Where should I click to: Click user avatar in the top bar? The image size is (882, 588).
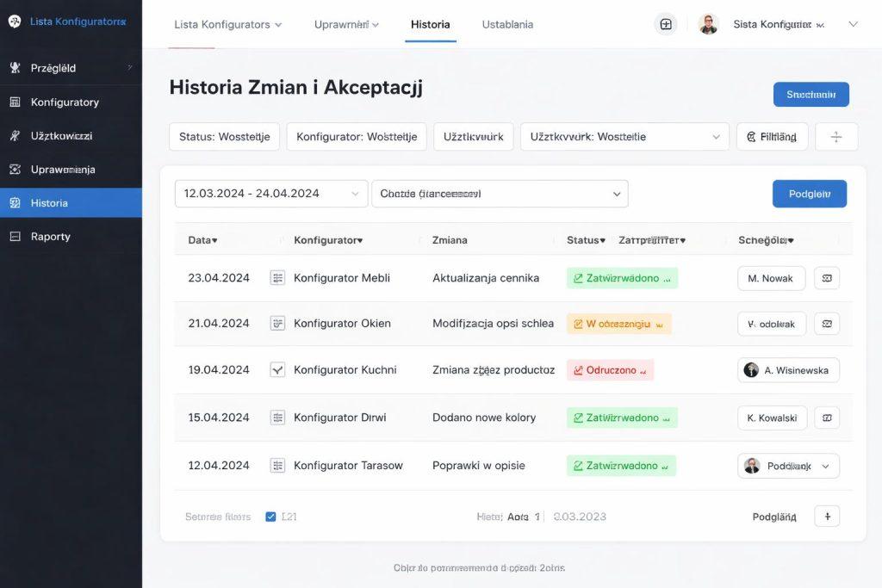click(x=708, y=24)
